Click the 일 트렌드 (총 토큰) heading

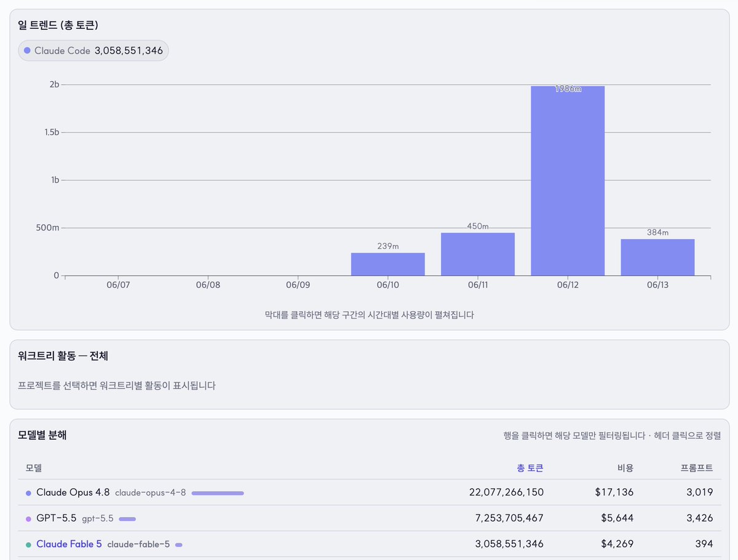click(58, 26)
